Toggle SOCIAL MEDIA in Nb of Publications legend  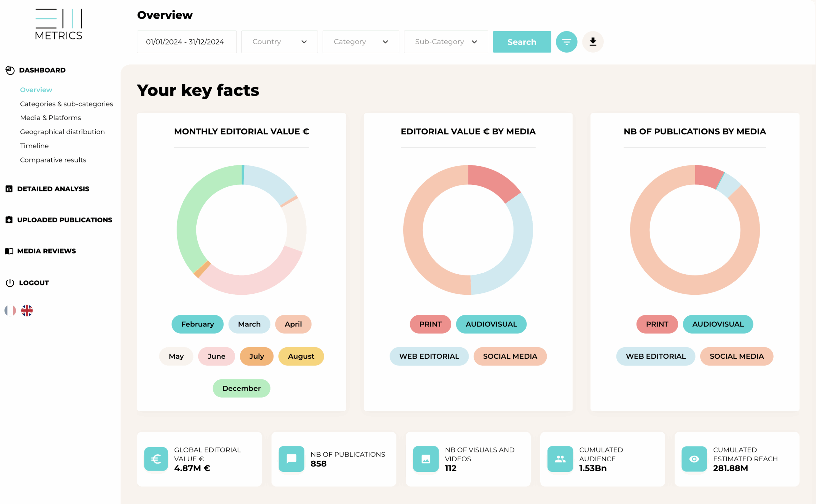[x=736, y=356]
